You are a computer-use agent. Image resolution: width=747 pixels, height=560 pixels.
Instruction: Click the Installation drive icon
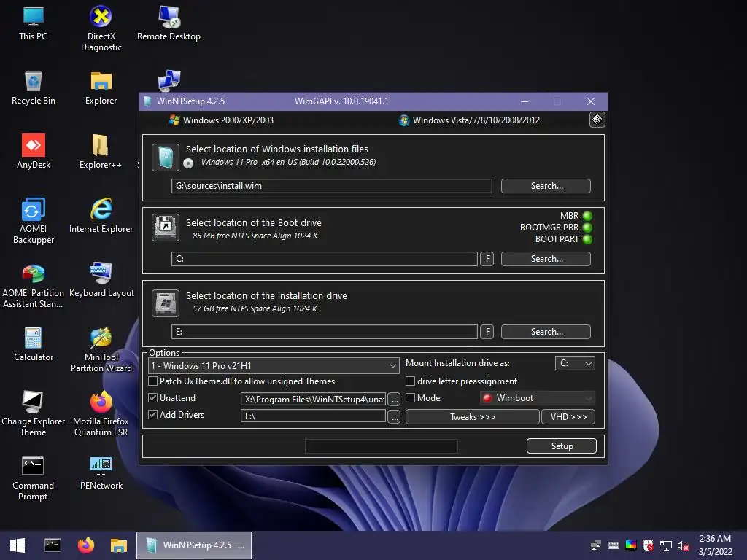pos(166,303)
